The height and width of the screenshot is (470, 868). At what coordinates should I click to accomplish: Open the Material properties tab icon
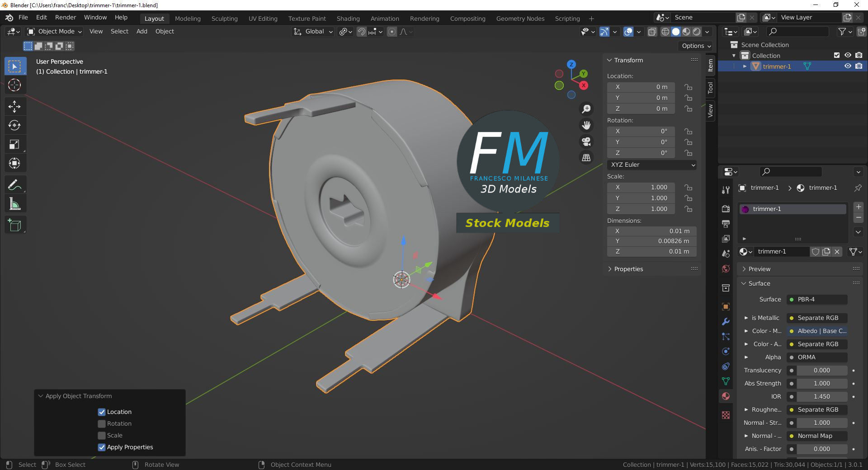pos(726,396)
